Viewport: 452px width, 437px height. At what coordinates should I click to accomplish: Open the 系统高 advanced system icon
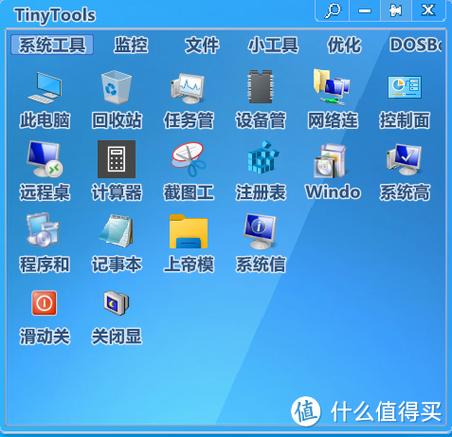tap(404, 159)
